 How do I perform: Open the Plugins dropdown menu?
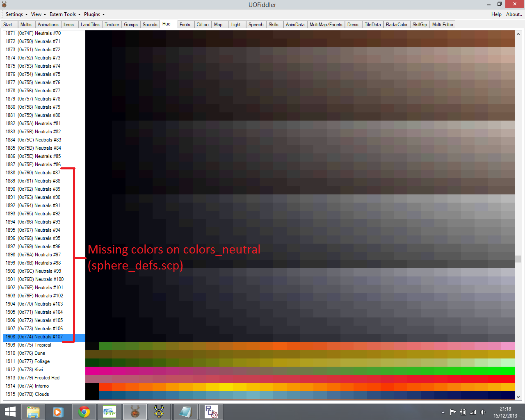94,14
